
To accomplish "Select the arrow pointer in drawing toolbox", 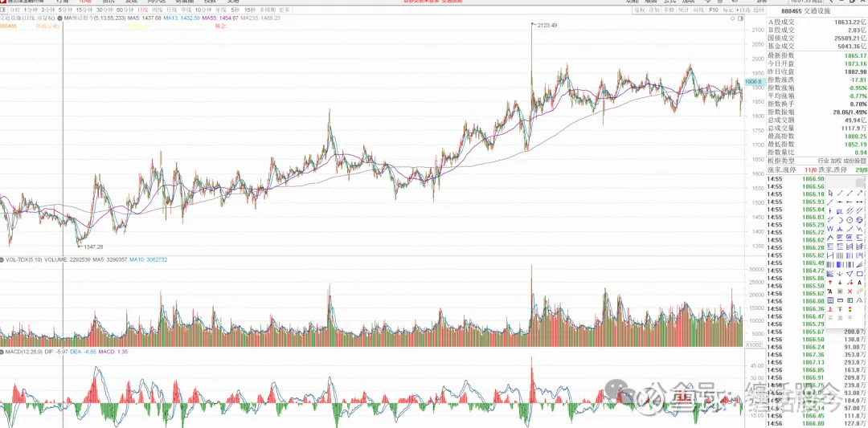I will 830,193.
